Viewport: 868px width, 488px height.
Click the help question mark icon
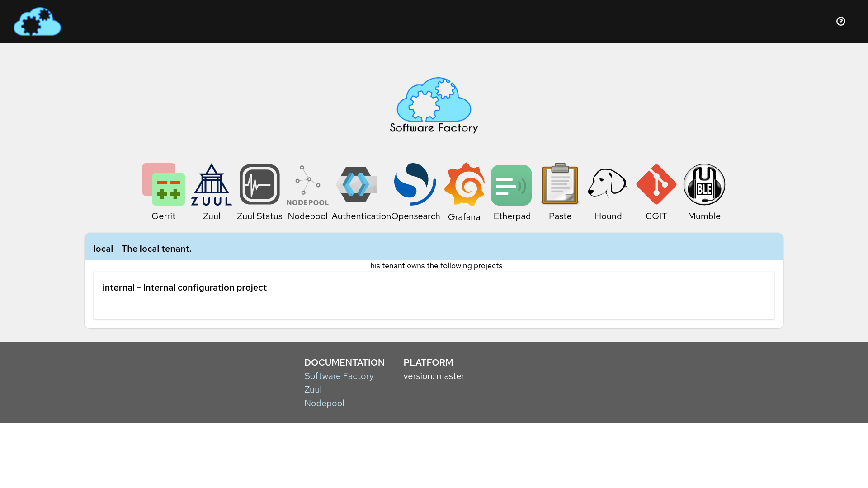tap(840, 21)
